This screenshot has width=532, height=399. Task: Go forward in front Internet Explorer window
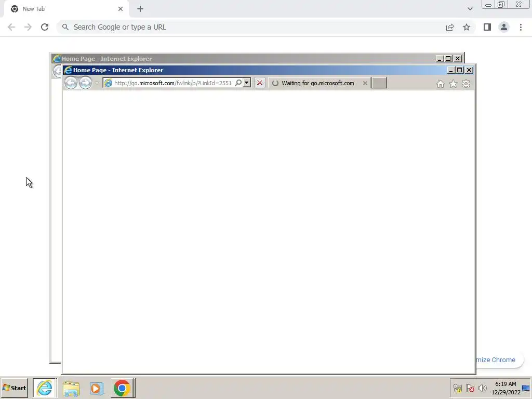click(86, 83)
